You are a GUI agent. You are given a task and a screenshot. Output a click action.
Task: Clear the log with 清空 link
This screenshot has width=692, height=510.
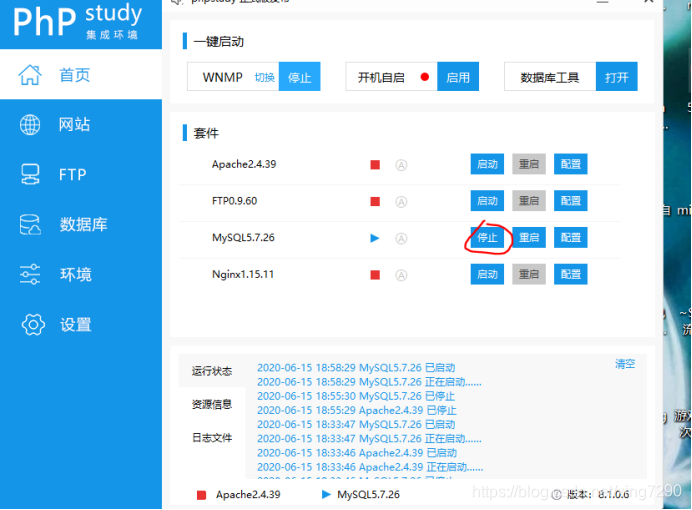[x=625, y=364]
